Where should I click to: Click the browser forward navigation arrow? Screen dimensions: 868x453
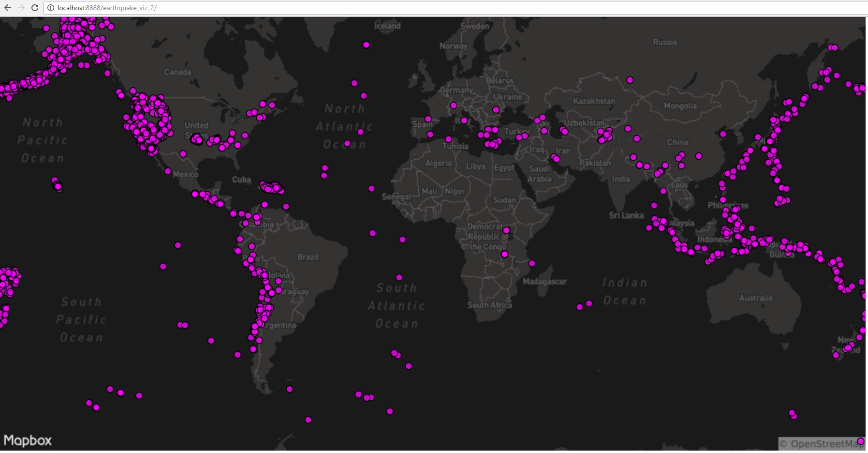click(20, 8)
